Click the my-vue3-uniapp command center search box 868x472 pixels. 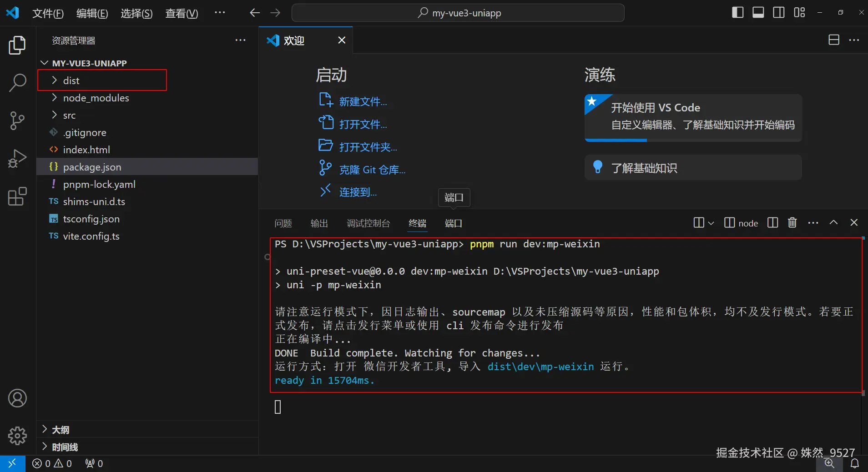[458, 13]
